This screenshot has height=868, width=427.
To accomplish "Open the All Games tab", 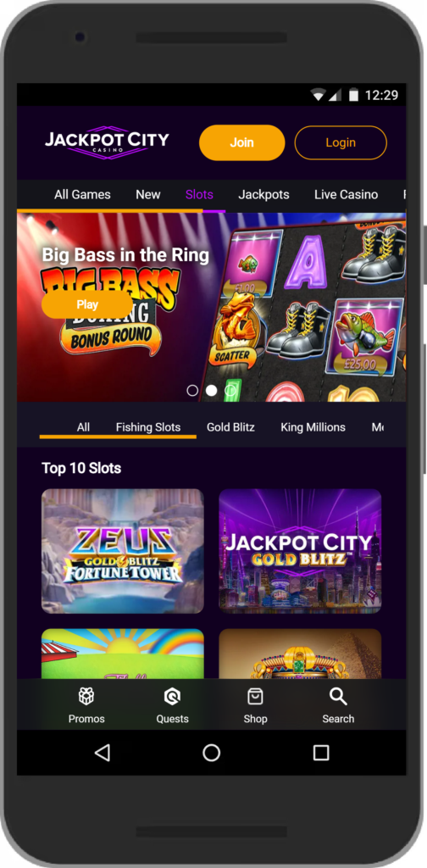I will 82,194.
